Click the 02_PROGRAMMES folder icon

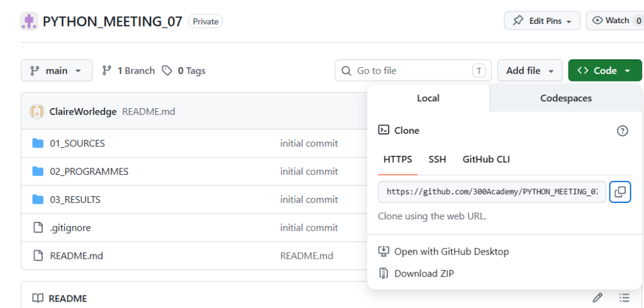click(x=38, y=171)
